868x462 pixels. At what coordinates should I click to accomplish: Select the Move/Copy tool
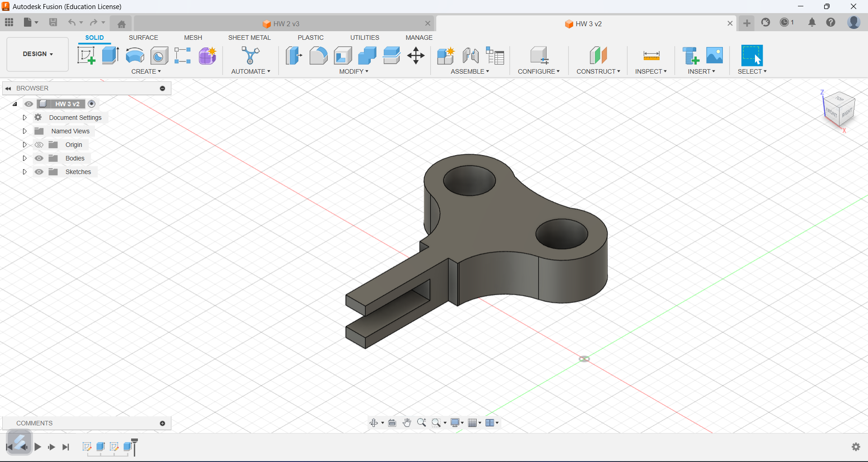pos(416,56)
